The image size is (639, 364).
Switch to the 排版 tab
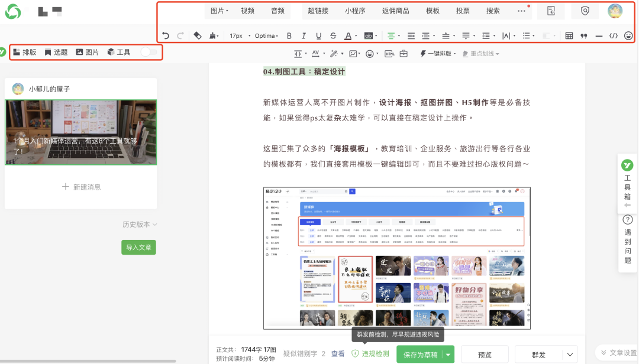pyautogui.click(x=25, y=52)
